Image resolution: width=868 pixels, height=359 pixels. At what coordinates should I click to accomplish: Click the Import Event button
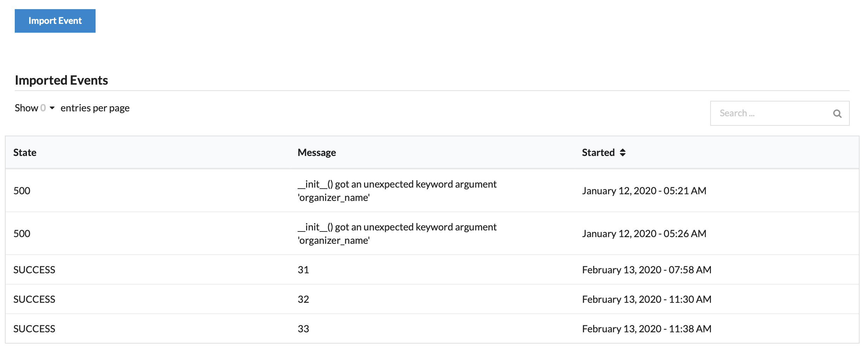pos(55,21)
